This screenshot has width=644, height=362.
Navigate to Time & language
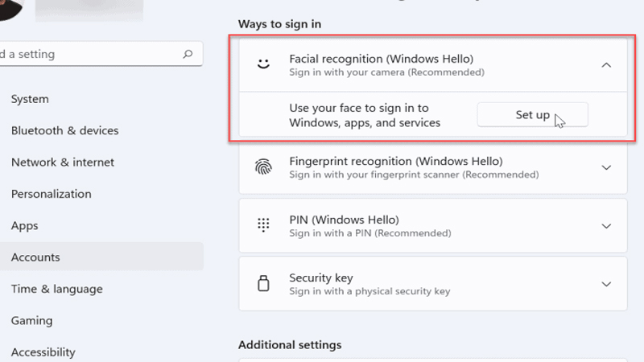[56, 289]
